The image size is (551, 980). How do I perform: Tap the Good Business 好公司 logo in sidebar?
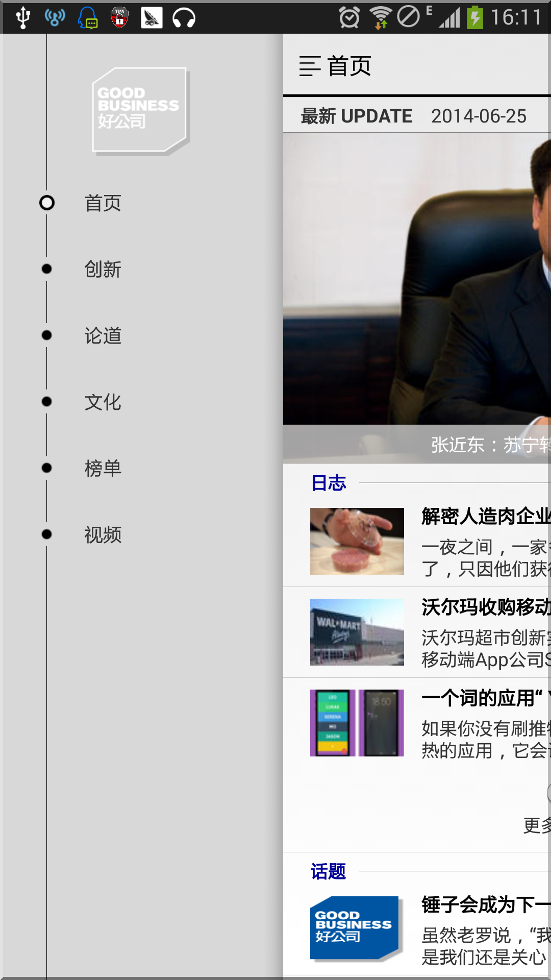click(x=141, y=111)
